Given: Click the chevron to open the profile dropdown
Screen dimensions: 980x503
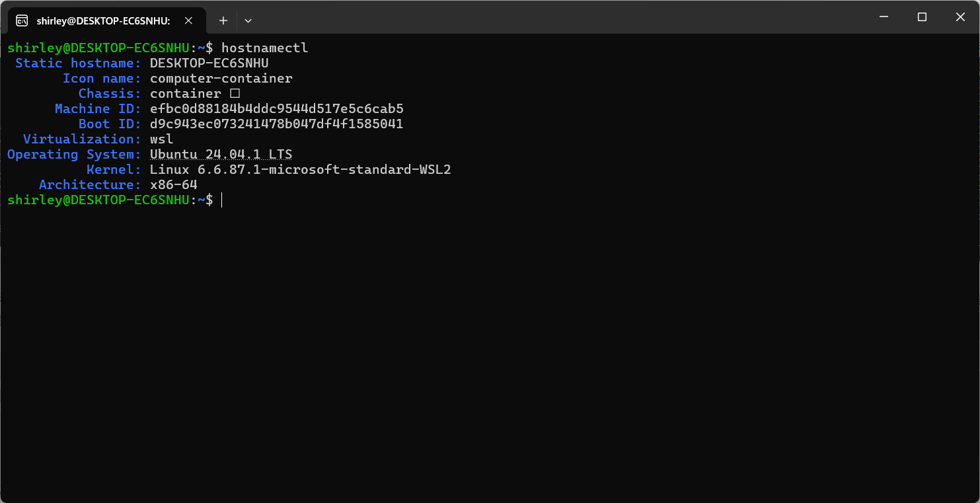Looking at the screenshot, I should 248,20.
